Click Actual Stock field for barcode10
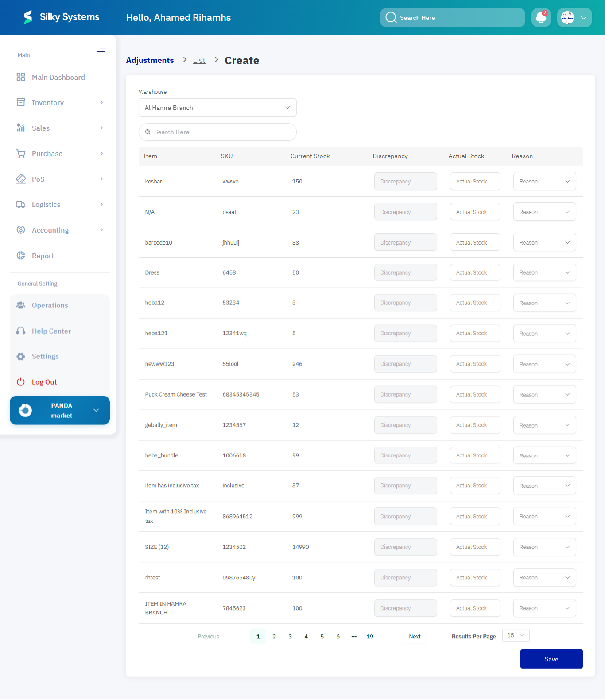This screenshot has width=605, height=700. (x=475, y=242)
